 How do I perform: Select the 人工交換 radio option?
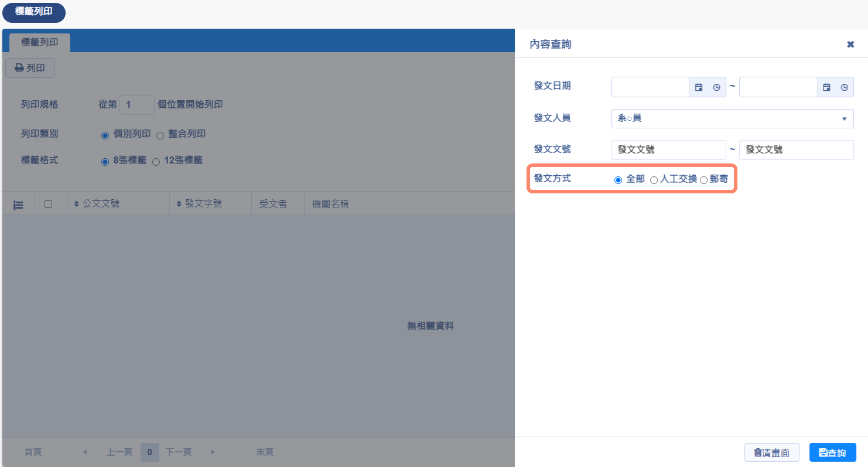(654, 180)
